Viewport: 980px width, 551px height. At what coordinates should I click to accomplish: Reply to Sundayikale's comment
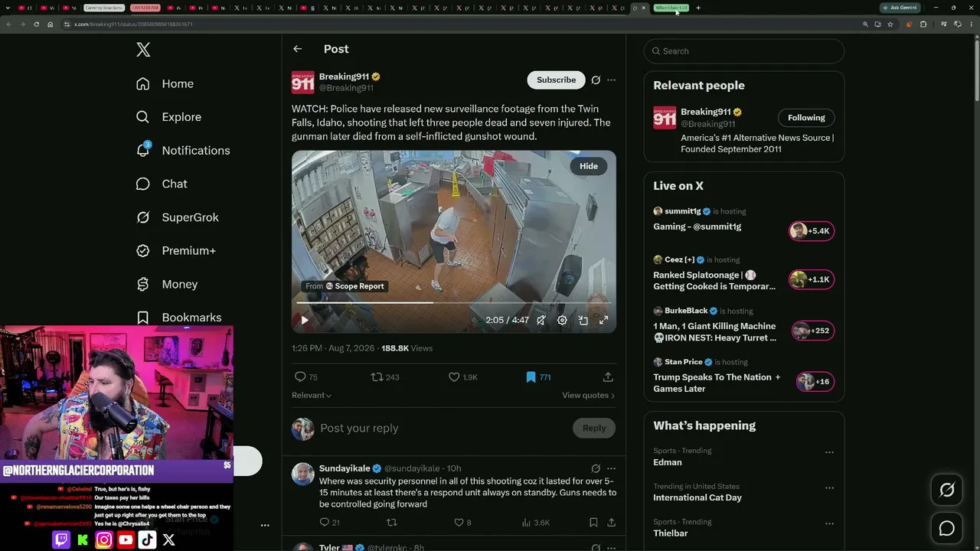click(330, 523)
